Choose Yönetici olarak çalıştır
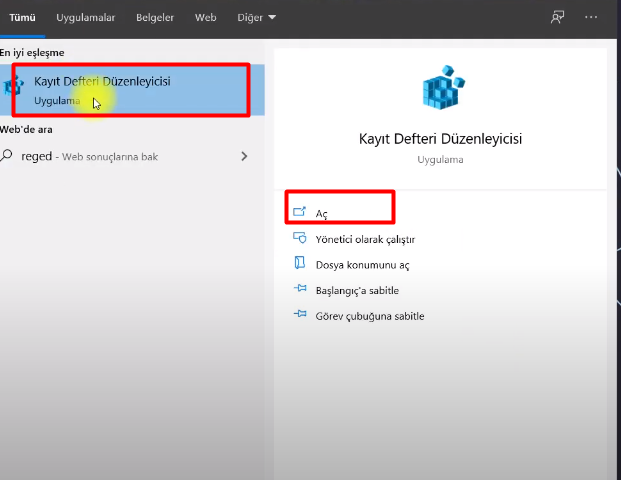 tap(365, 240)
